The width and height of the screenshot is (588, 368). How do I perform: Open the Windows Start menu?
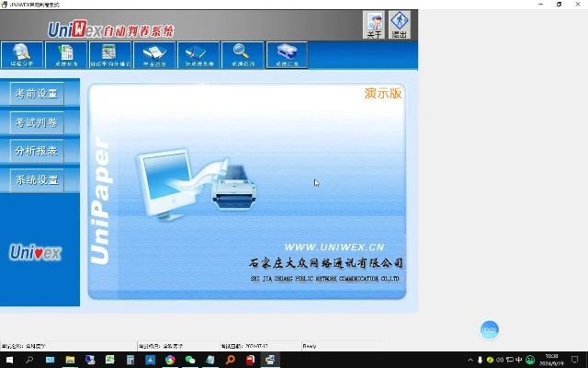(x=9, y=360)
